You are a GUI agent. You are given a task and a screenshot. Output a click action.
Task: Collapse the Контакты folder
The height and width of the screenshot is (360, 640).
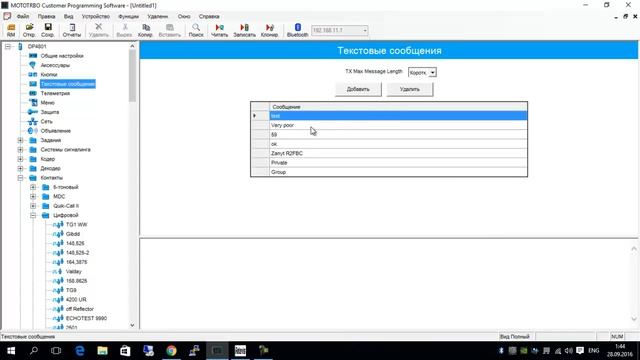tap(20, 178)
